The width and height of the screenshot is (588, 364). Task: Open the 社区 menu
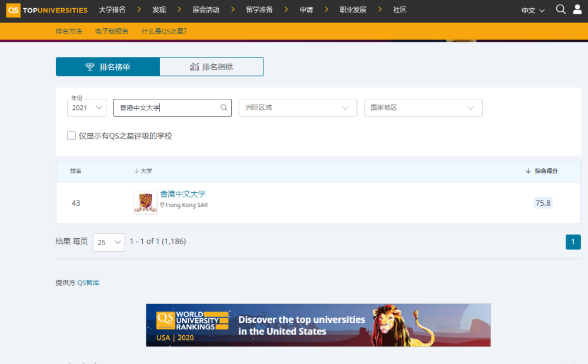400,10
